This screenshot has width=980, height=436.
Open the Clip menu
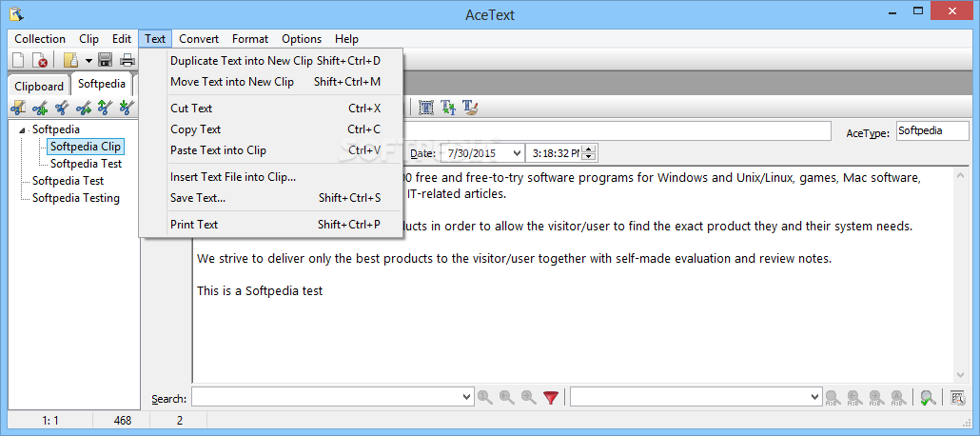(x=88, y=39)
